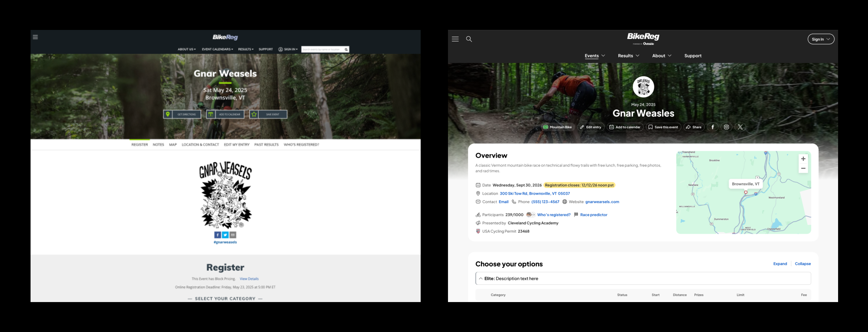Zoom out on the map with minus
The image size is (868, 332).
(x=803, y=168)
